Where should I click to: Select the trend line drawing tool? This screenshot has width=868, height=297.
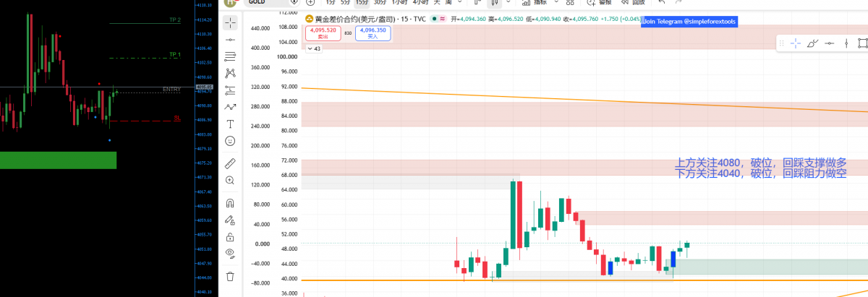230,39
